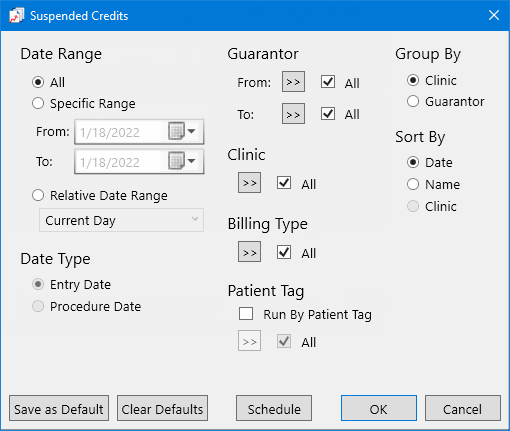Open Guarantor To selection arrow button
510x431 pixels.
tap(293, 114)
